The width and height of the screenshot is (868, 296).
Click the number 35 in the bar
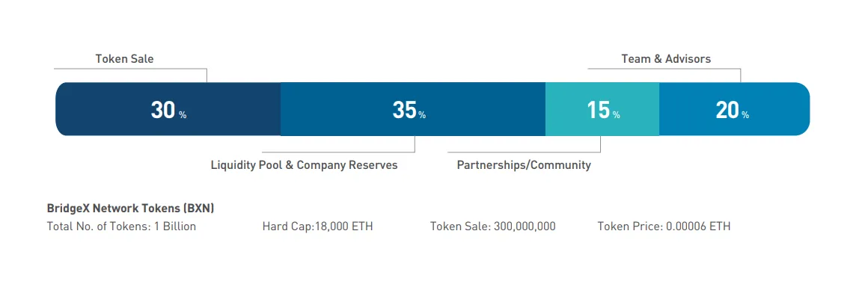(x=405, y=110)
